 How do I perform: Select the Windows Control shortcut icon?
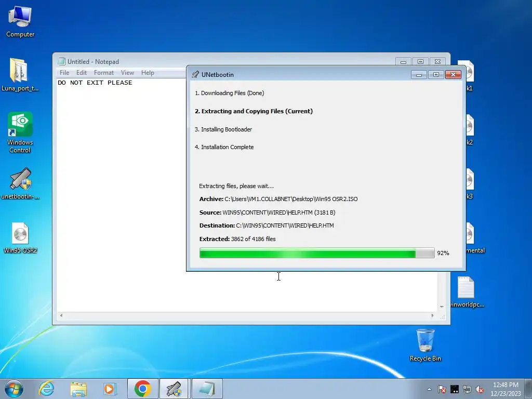pyautogui.click(x=20, y=132)
